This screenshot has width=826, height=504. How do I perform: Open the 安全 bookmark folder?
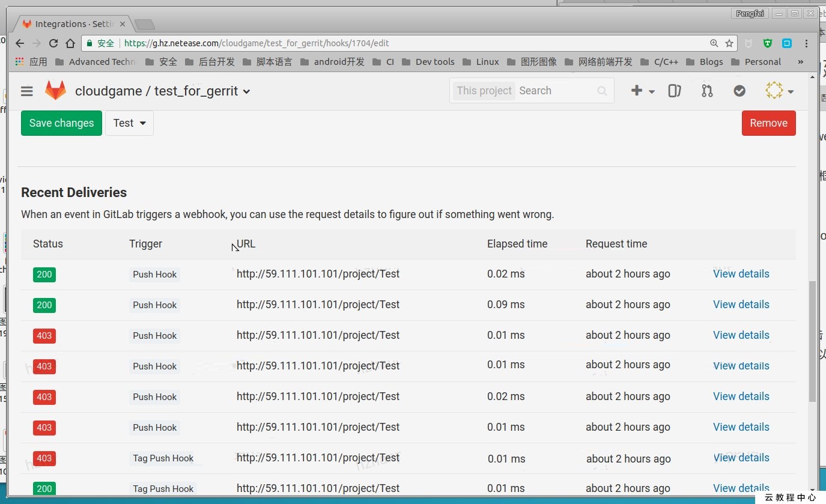161,61
